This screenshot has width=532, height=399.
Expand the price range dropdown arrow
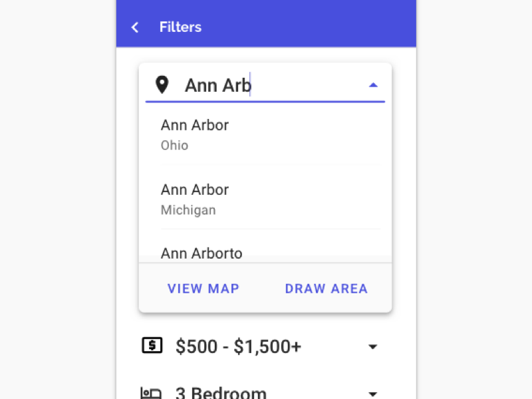(x=373, y=346)
